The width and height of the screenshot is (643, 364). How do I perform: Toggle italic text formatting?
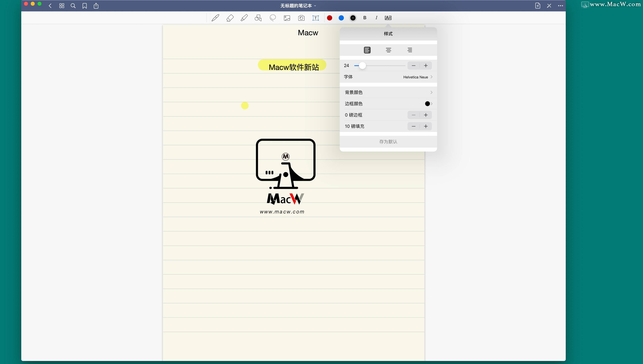click(376, 18)
